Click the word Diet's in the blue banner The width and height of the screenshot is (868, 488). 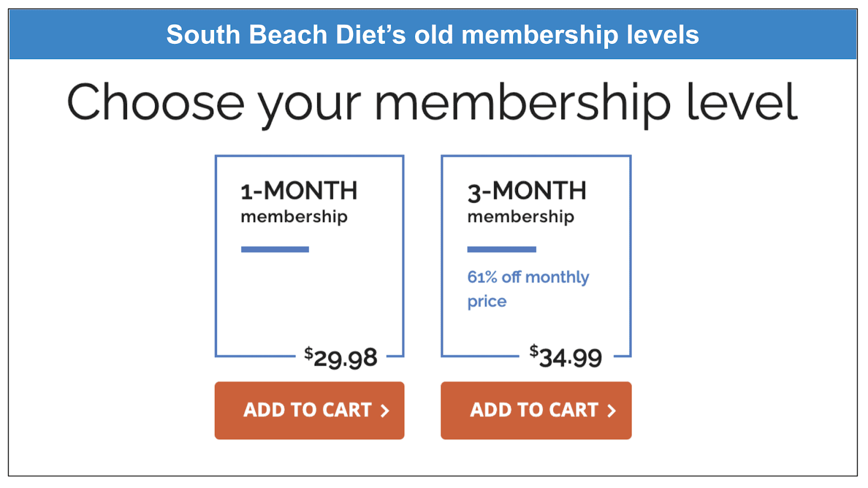click(371, 35)
